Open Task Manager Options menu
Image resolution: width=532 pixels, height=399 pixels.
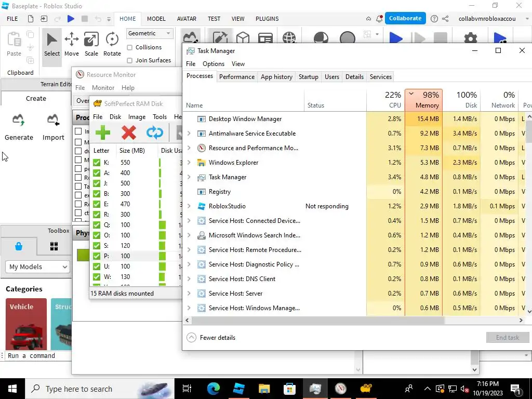tap(214, 64)
